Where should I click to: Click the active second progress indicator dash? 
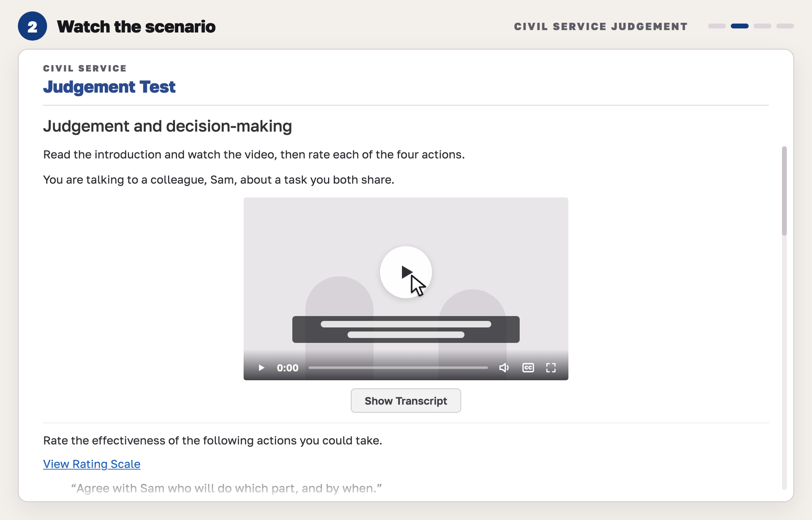click(x=739, y=26)
